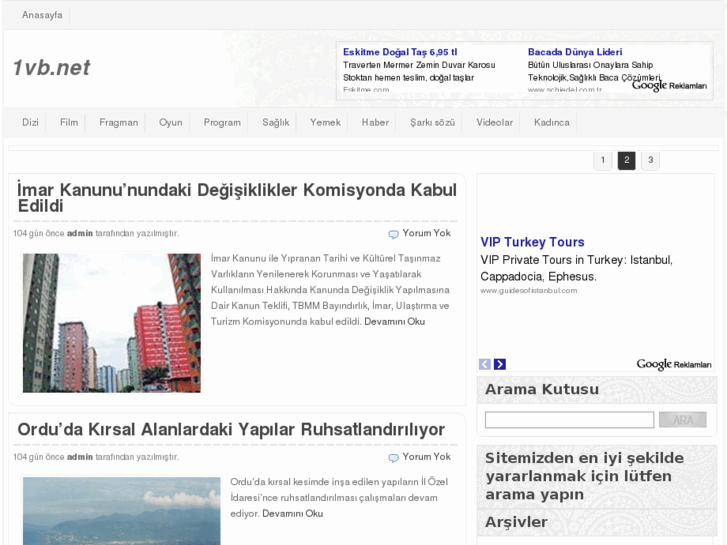Viewport: 727px width, 545px height.
Task: Focus the Arama Kutusu search field
Action: (569, 420)
